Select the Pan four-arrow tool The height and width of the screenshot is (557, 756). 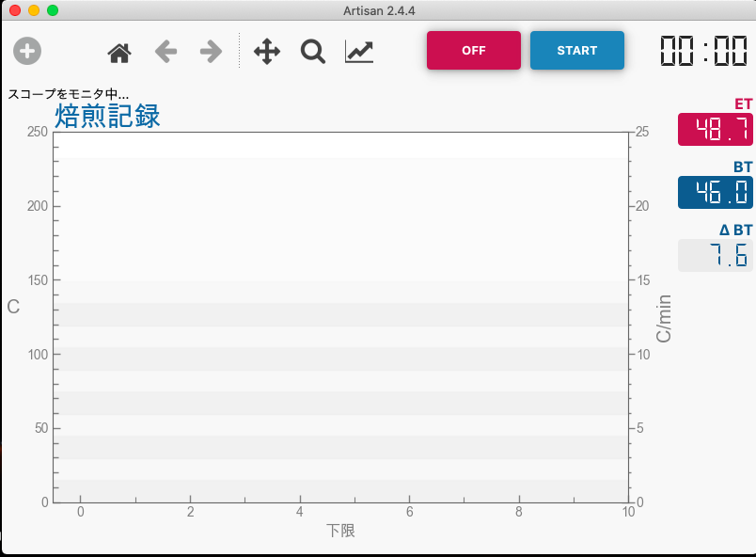(267, 52)
